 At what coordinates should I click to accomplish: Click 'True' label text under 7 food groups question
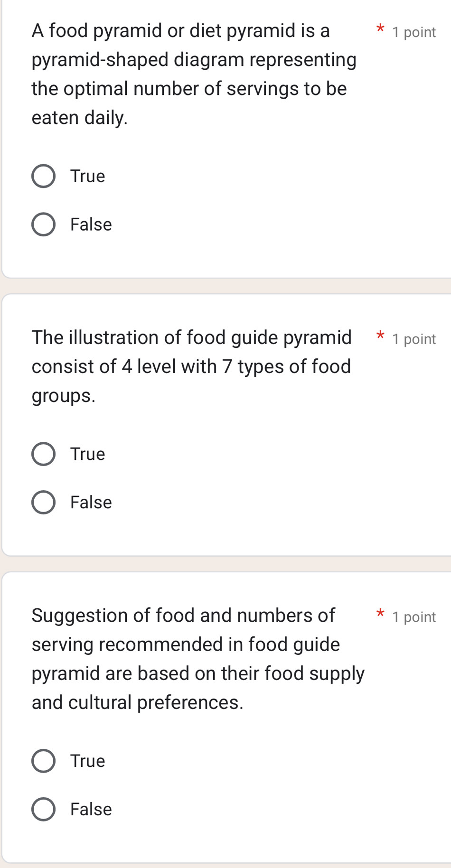click(88, 454)
